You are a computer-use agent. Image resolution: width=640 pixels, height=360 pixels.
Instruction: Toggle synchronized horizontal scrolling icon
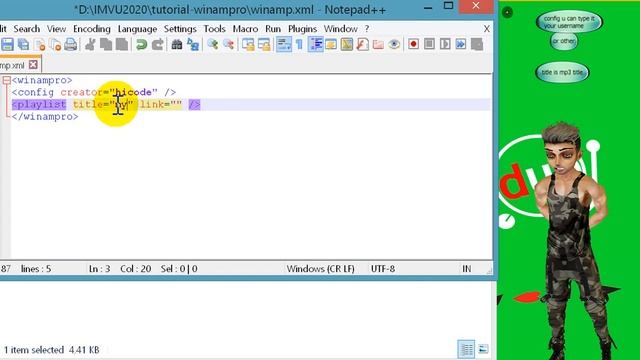coord(264,44)
